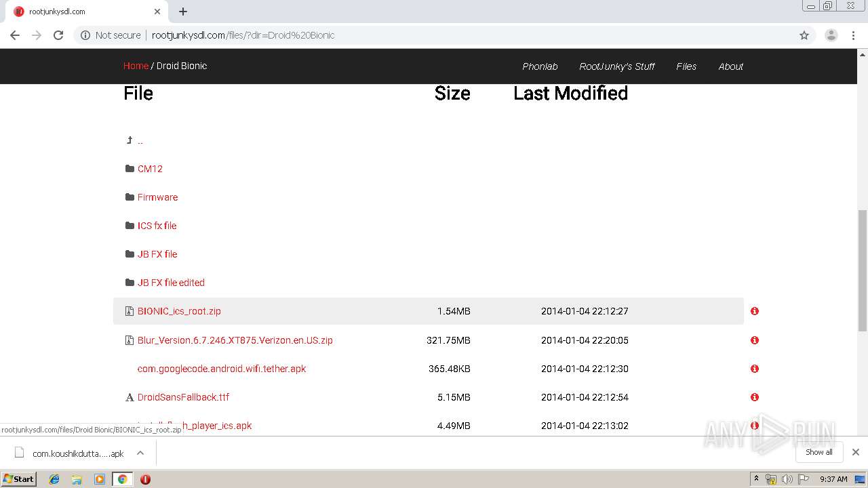Click the zip icon beside BIONIC_ics_root.zip

tap(130, 311)
